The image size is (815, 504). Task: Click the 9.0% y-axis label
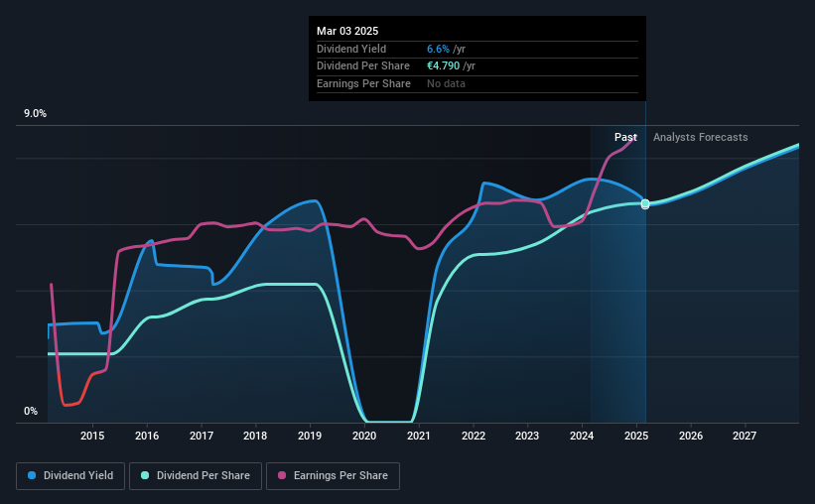(x=35, y=114)
